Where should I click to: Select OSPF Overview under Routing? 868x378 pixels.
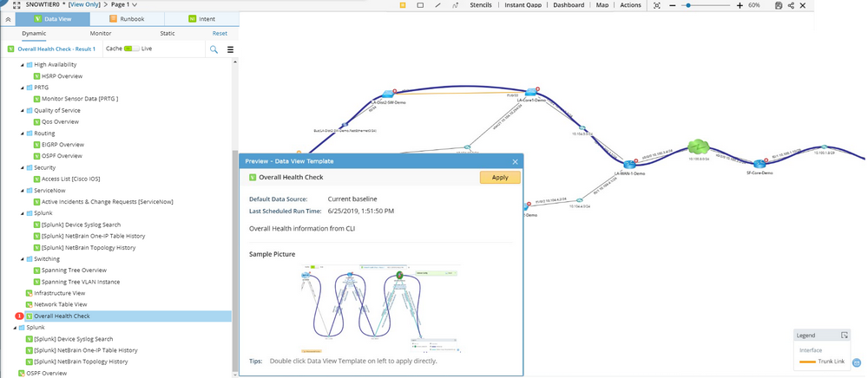(x=62, y=156)
